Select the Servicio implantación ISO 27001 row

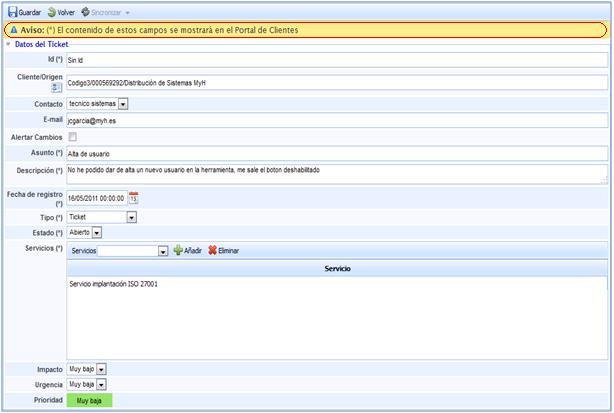[114, 285]
